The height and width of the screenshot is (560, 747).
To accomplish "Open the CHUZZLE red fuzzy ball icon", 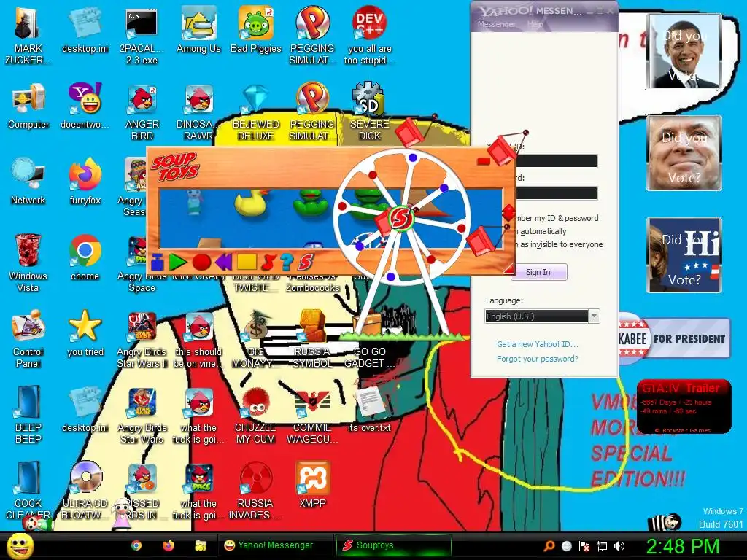I will pos(256,415).
